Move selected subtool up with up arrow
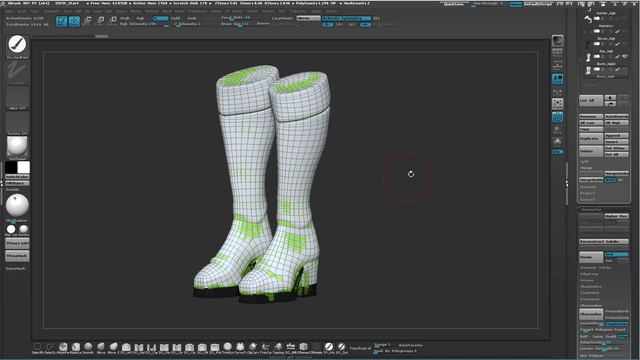640x360 pixels. pos(610,98)
